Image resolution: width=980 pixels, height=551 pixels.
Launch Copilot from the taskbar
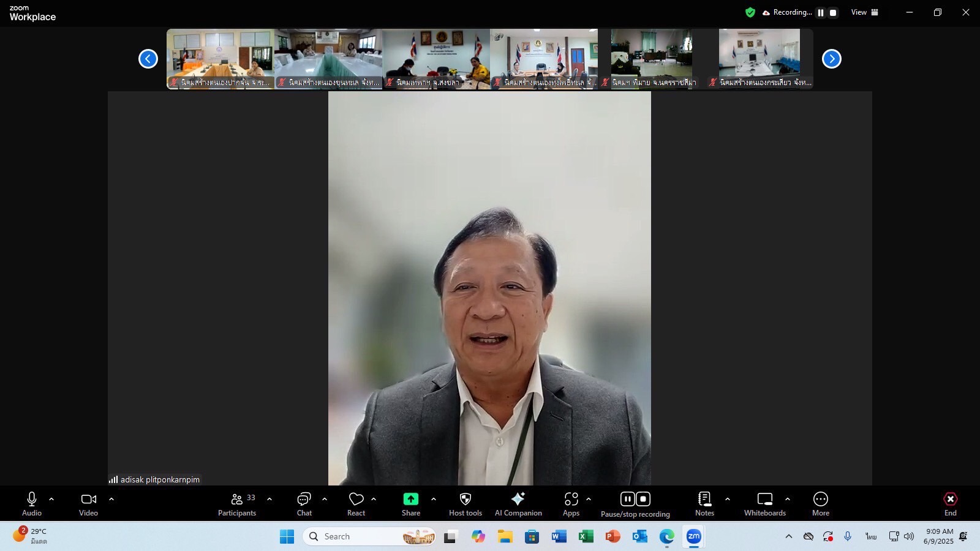[x=478, y=536]
